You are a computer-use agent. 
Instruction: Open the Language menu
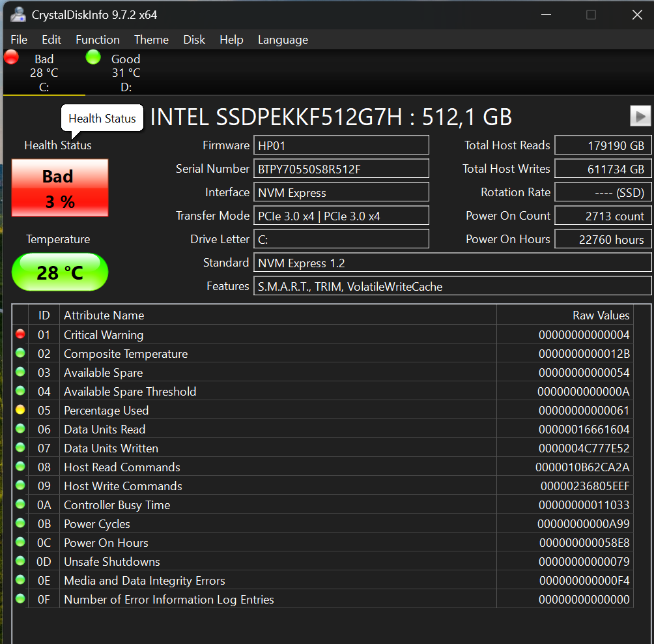point(283,40)
